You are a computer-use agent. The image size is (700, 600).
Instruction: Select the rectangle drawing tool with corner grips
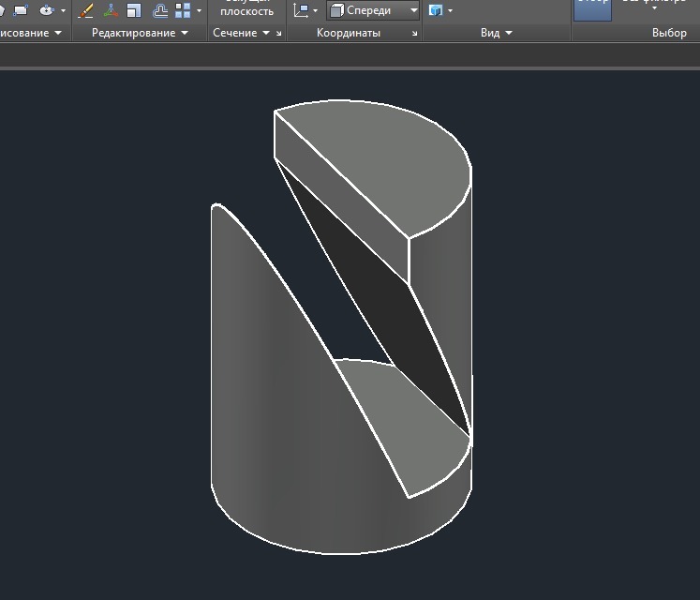click(21, 10)
